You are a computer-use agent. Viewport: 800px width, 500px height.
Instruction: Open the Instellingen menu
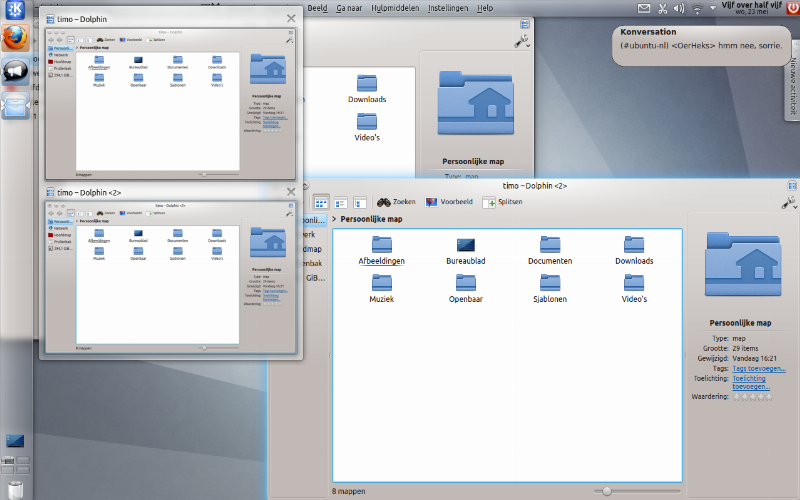(x=447, y=8)
